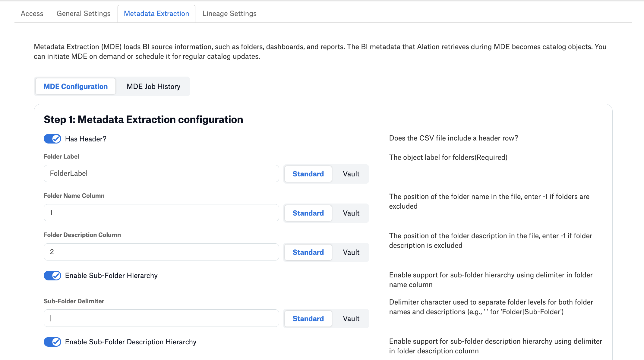Select the Metadata Extraction tab
Viewport: 644px width, 360px height.
pyautogui.click(x=156, y=14)
